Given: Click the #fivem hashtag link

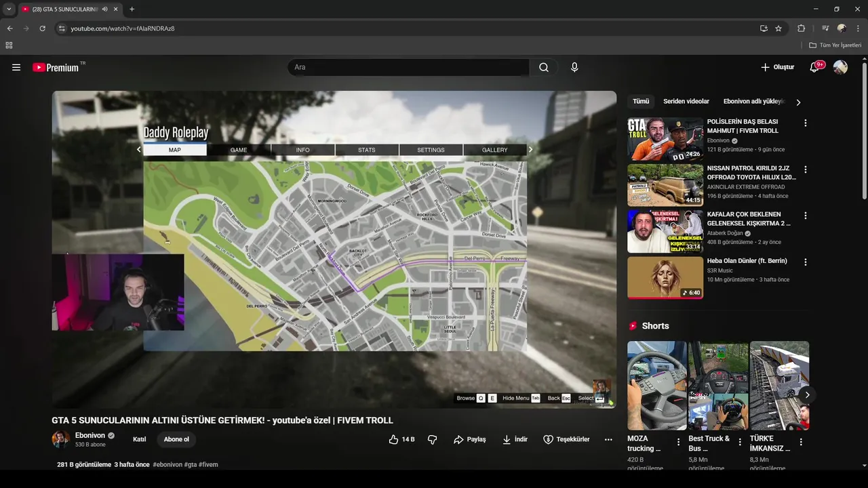Looking at the screenshot, I should pyautogui.click(x=208, y=465).
